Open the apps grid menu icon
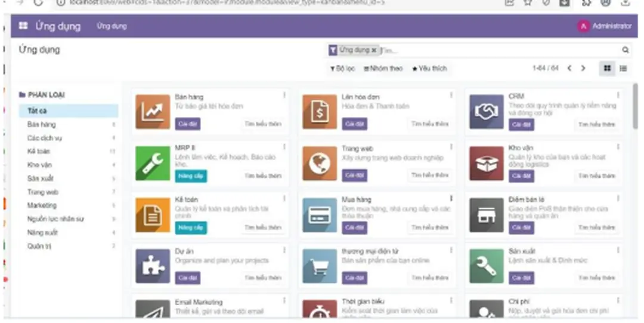Viewport: 644px width, 323px height. (23, 26)
